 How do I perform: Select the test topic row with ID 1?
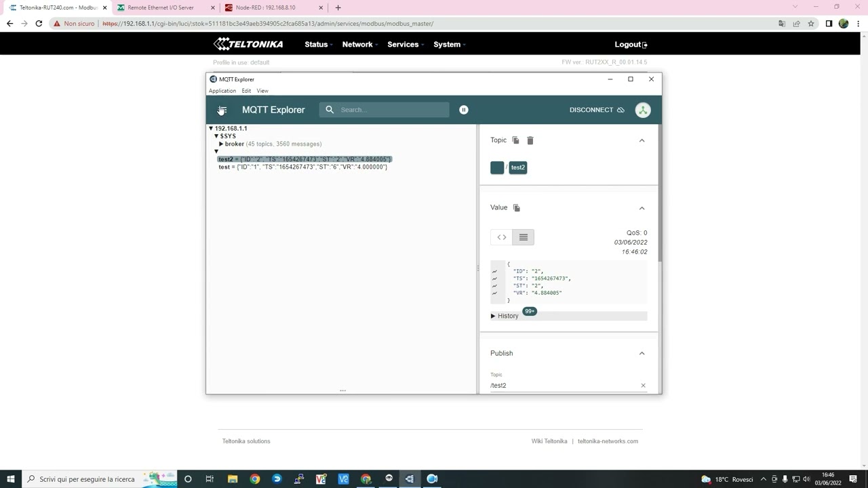[302, 167]
